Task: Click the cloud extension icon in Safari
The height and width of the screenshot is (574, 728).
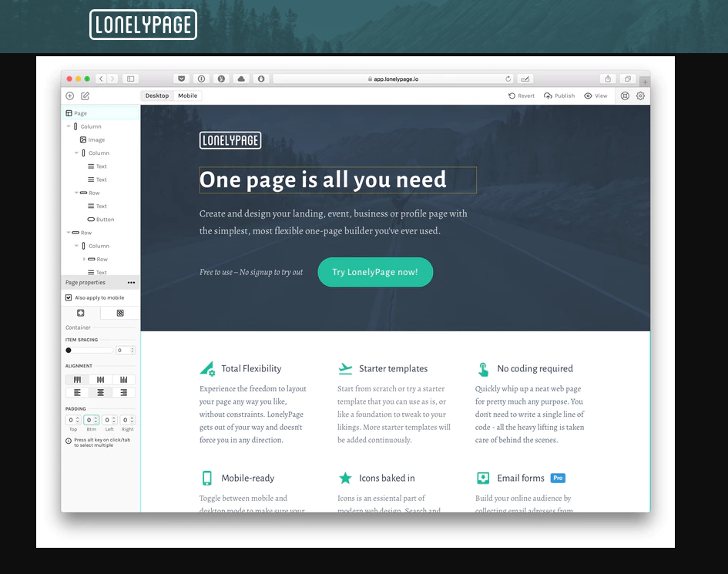Action: [x=241, y=79]
